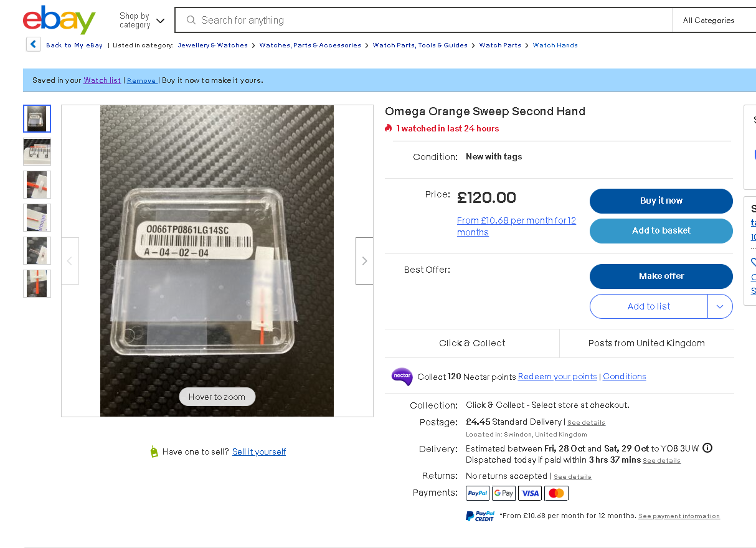756x548 pixels.
Task: Click the PayPal Credit logo
Action: click(x=480, y=516)
